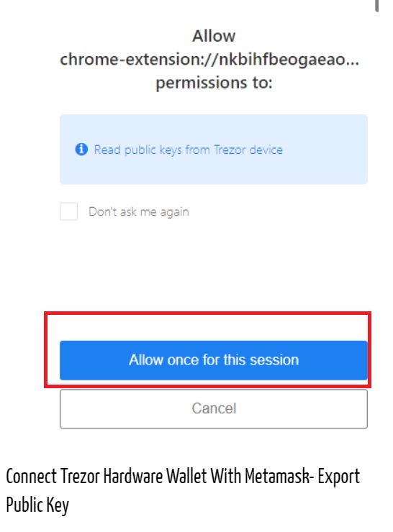
Task: Cancel the Trezor permission request
Action: [x=214, y=408]
